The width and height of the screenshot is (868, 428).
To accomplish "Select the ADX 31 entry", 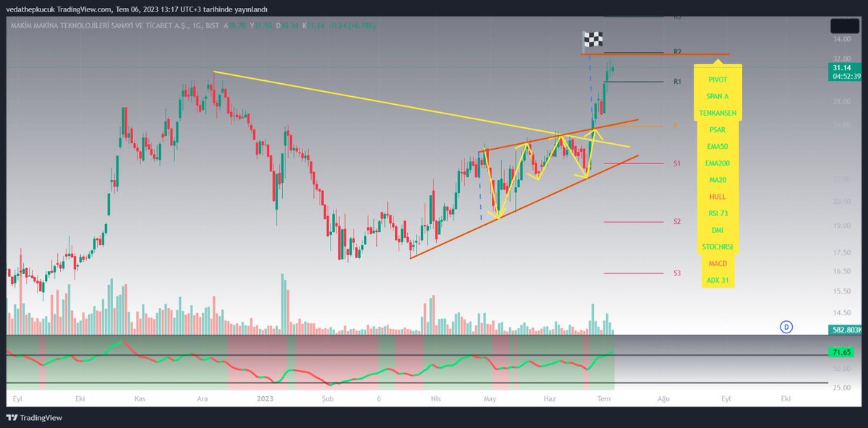I will click(x=718, y=281).
